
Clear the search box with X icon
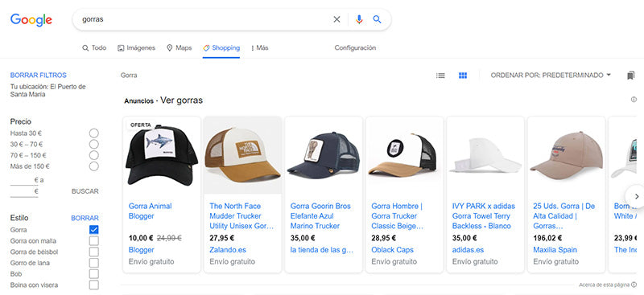coord(336,19)
